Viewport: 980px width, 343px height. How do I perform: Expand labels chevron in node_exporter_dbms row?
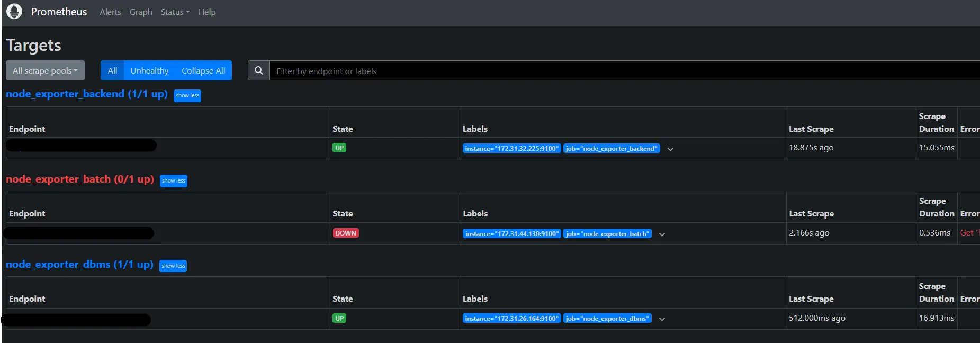point(662,319)
